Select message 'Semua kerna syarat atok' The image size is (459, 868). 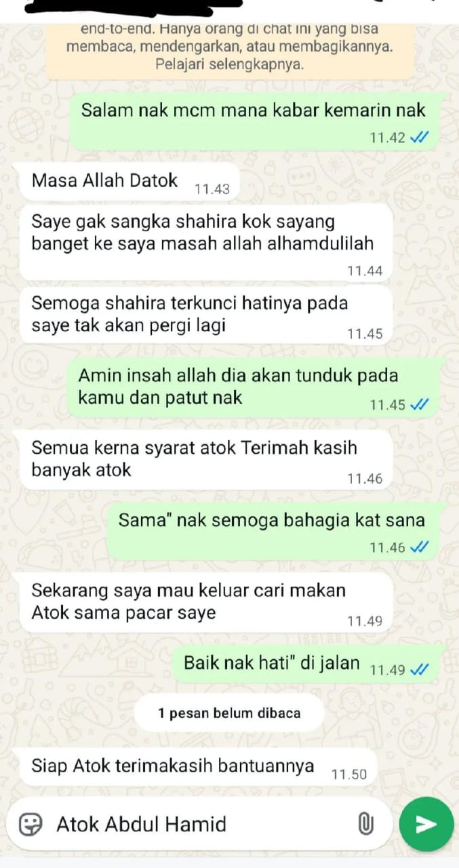click(206, 460)
